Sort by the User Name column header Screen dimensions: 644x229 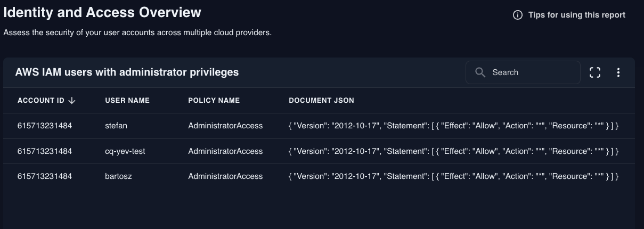[127, 100]
